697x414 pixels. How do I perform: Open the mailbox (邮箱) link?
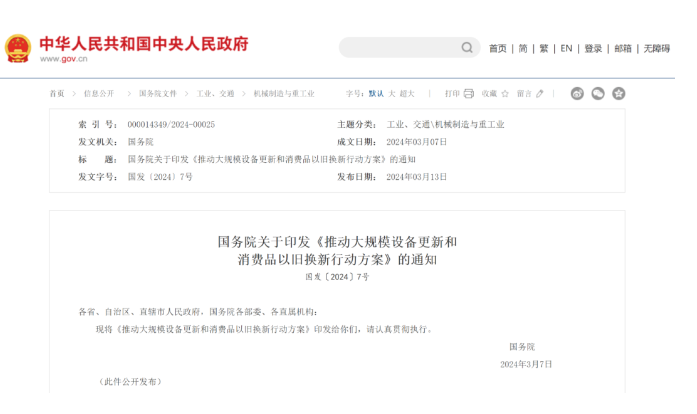[623, 48]
